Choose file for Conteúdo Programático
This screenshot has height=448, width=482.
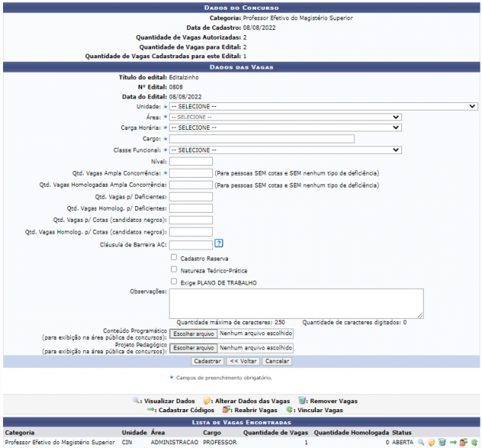194,333
